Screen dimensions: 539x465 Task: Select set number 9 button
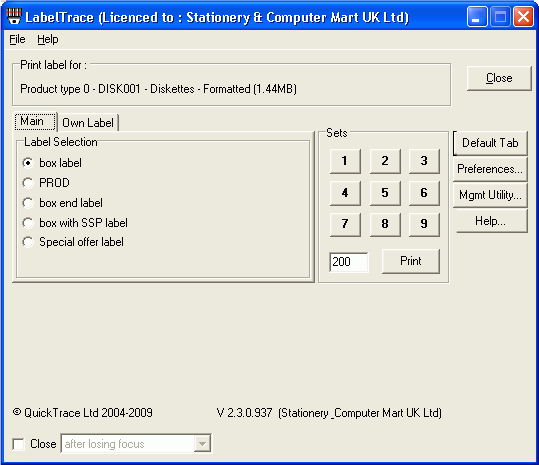[424, 224]
